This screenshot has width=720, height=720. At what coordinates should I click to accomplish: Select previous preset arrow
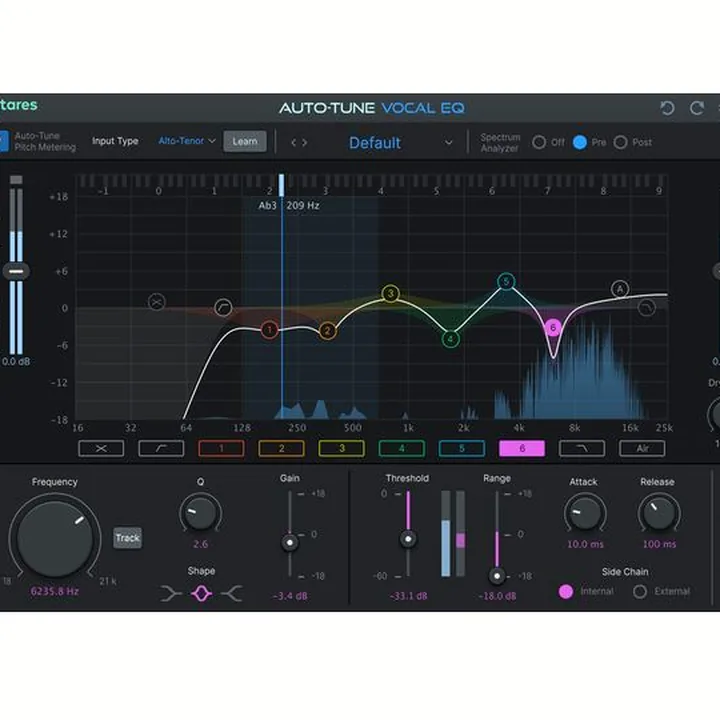point(293,143)
